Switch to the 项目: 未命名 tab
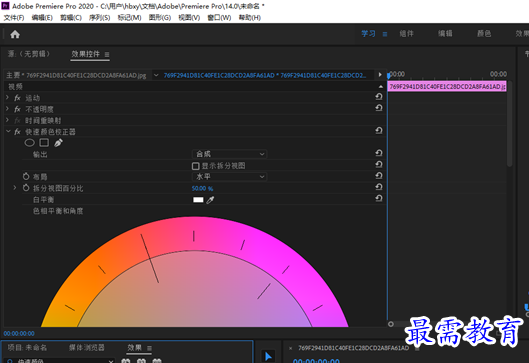Viewport: 529px width, 363px height. click(27, 347)
